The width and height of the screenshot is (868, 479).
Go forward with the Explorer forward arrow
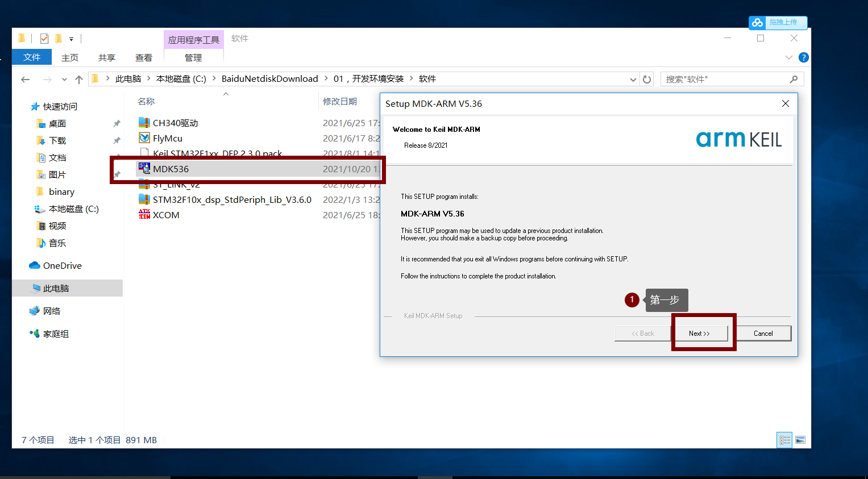(x=47, y=79)
